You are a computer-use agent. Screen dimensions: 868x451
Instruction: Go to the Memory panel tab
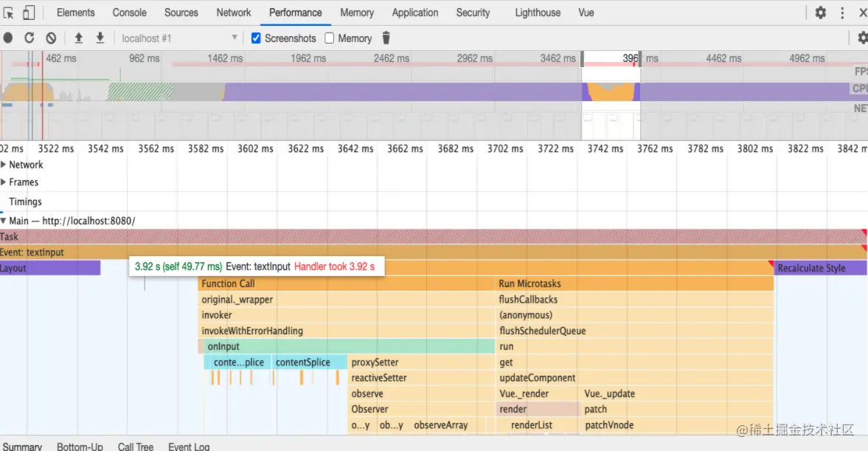pos(357,13)
